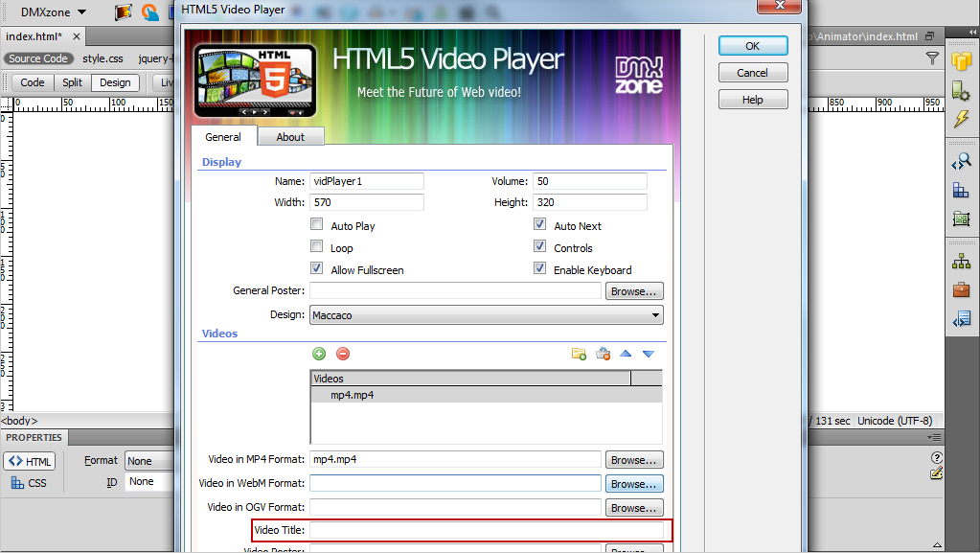Viewport: 980px width, 553px height.
Task: Show the Source Code related file
Action: point(38,58)
